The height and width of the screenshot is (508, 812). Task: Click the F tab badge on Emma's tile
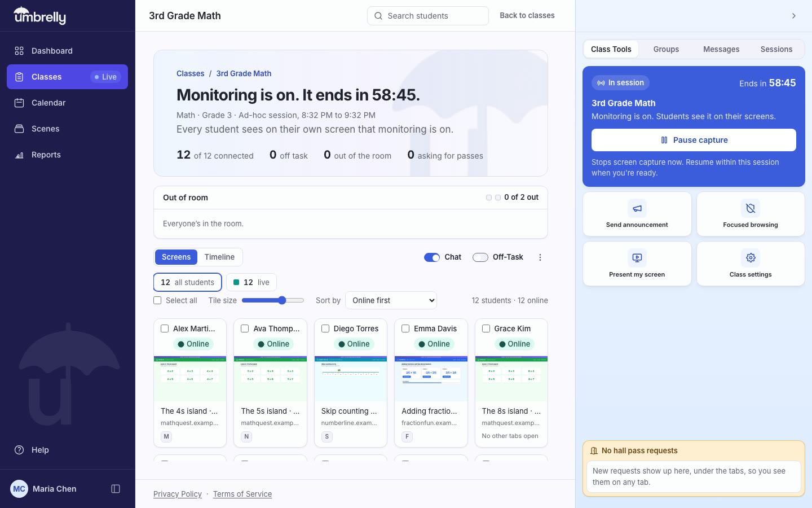[x=407, y=436]
